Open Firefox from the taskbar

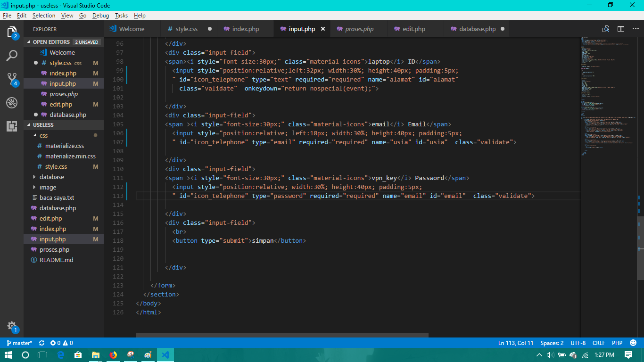pyautogui.click(x=113, y=355)
